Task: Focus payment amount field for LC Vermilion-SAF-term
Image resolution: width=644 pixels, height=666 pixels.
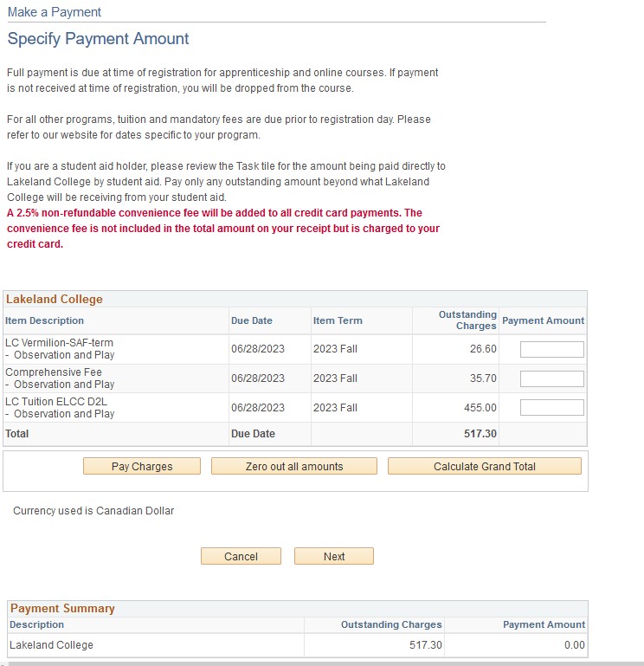Action: [551, 349]
